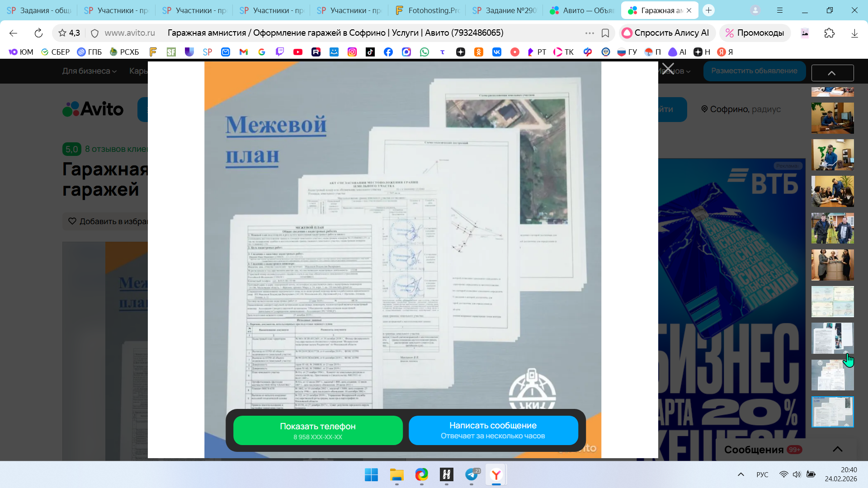Open Telegram from the taskbar

[x=472, y=474]
